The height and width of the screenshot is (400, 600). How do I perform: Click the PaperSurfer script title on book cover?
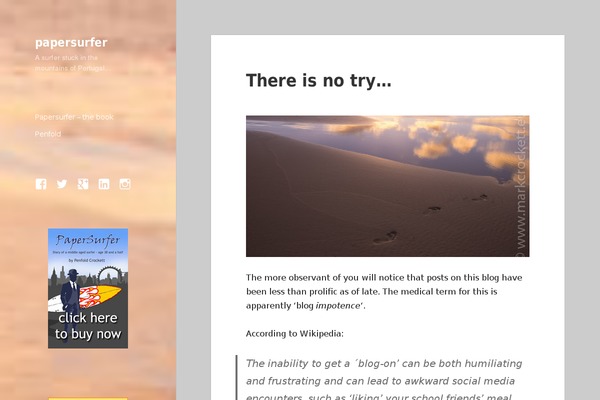(88, 240)
